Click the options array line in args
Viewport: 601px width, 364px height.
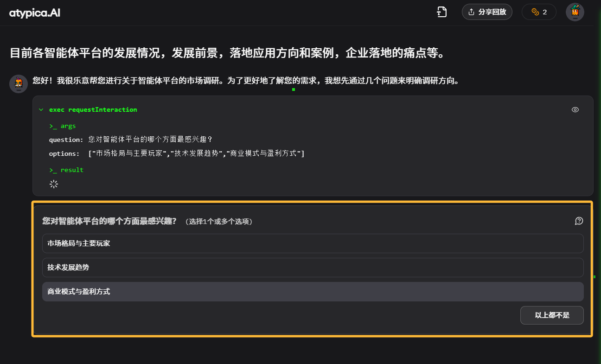click(x=176, y=153)
